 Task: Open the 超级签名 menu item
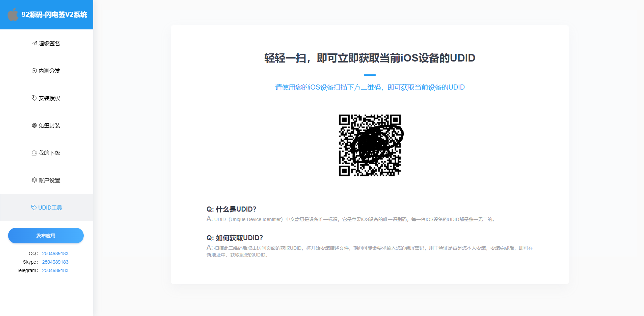(47, 43)
